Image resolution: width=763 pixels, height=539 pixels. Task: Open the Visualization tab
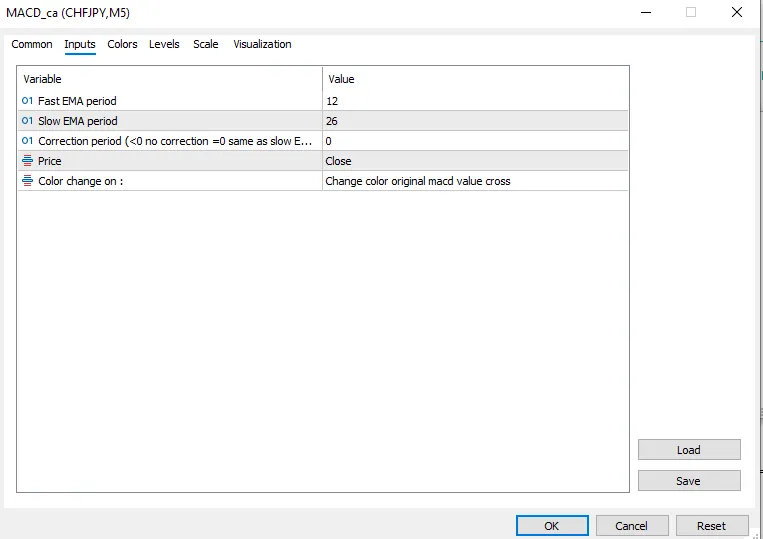click(x=262, y=44)
